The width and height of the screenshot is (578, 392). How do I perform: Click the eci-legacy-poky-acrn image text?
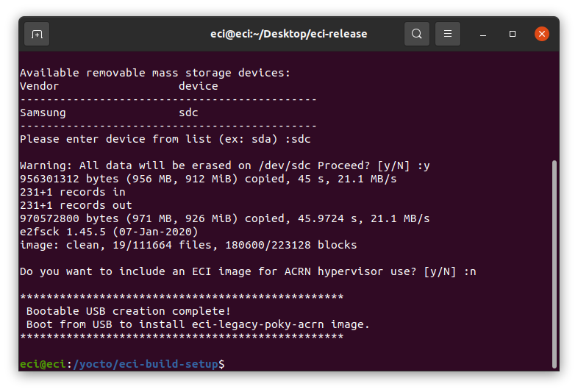pyautogui.click(x=257, y=324)
